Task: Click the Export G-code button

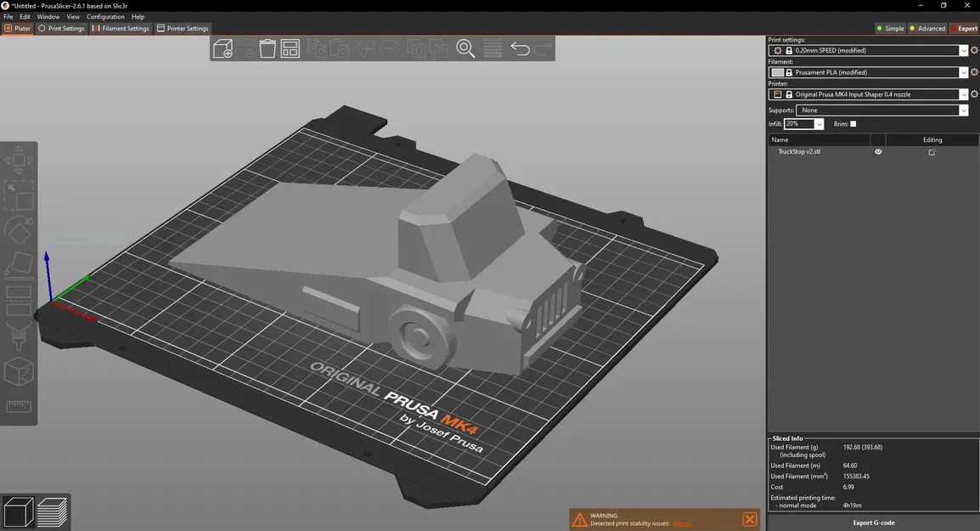Action: [x=873, y=523]
